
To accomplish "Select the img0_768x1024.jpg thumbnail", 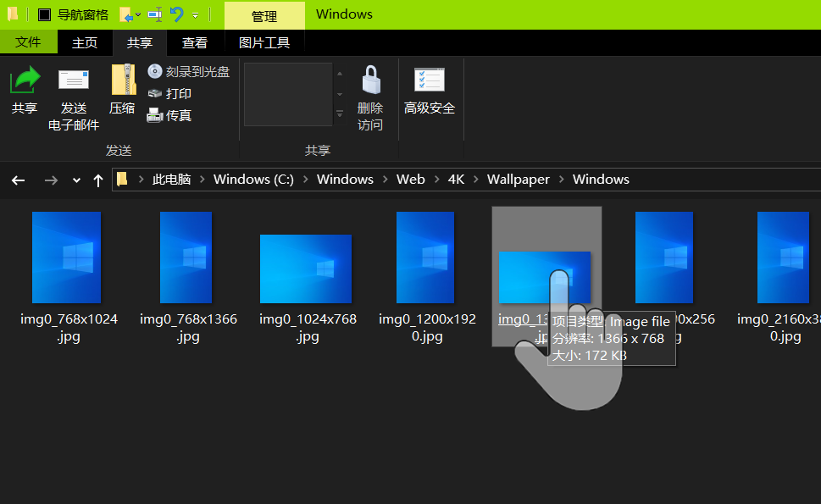I will (66, 258).
